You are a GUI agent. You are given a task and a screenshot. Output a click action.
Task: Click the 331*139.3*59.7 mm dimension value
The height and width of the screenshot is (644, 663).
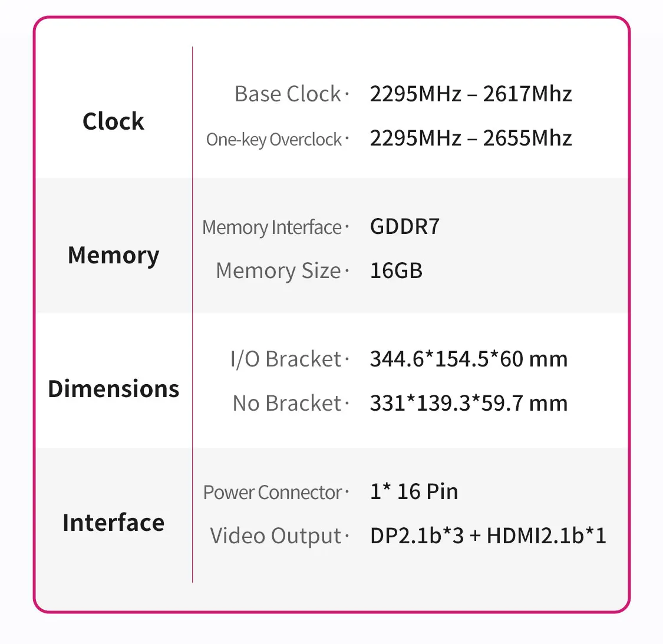point(469,403)
